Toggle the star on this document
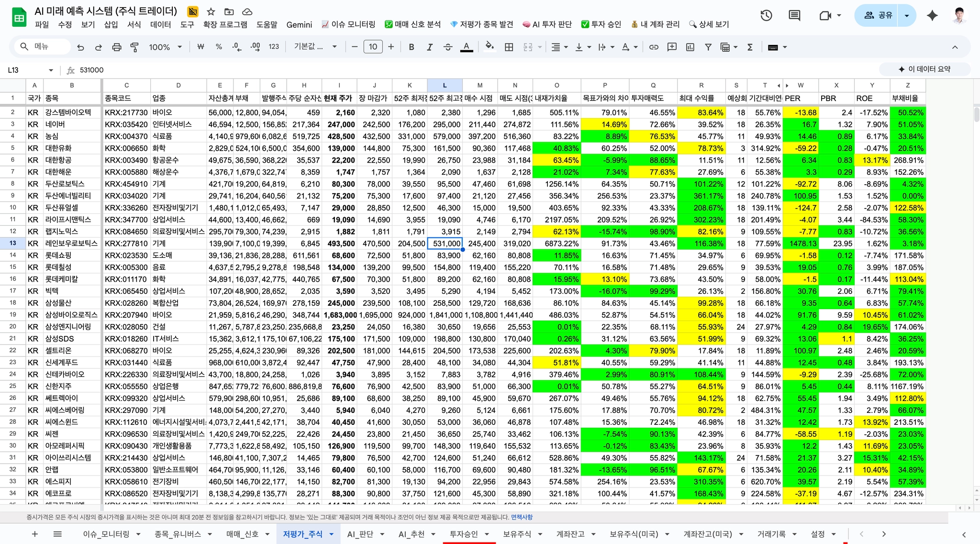The width and height of the screenshot is (980, 544). tap(211, 11)
